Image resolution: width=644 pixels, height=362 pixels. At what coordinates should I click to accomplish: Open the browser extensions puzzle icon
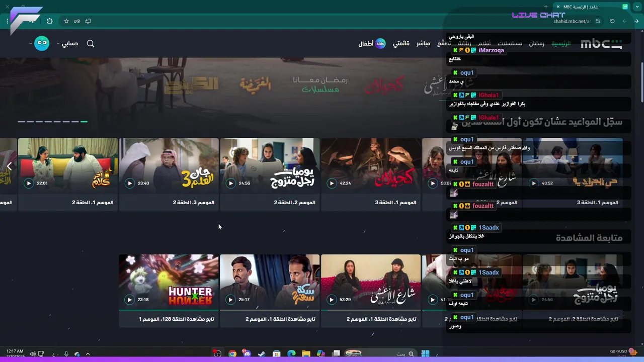coord(49,21)
